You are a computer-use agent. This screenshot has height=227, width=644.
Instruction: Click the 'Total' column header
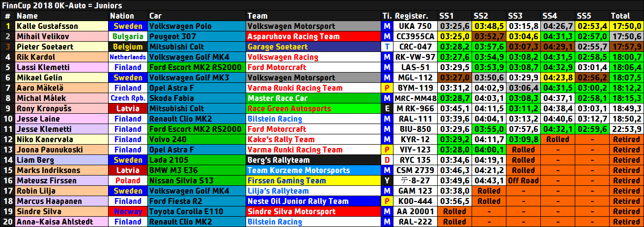tap(626, 16)
